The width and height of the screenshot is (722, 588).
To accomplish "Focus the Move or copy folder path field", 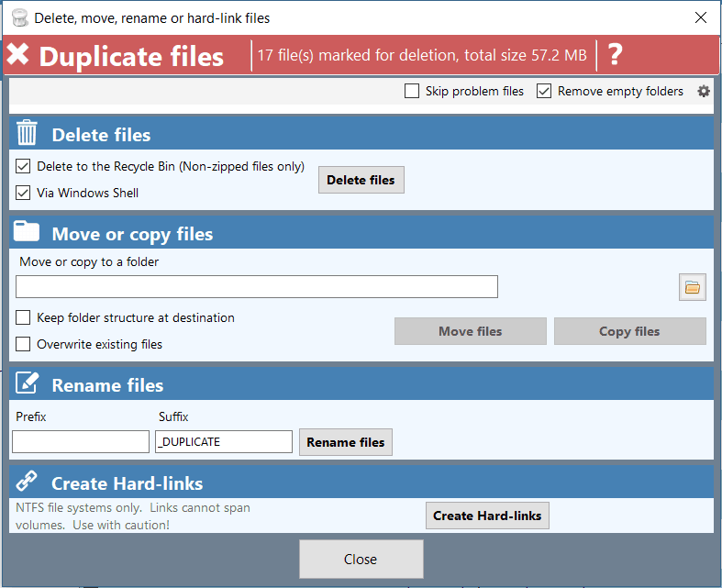I will point(257,287).
